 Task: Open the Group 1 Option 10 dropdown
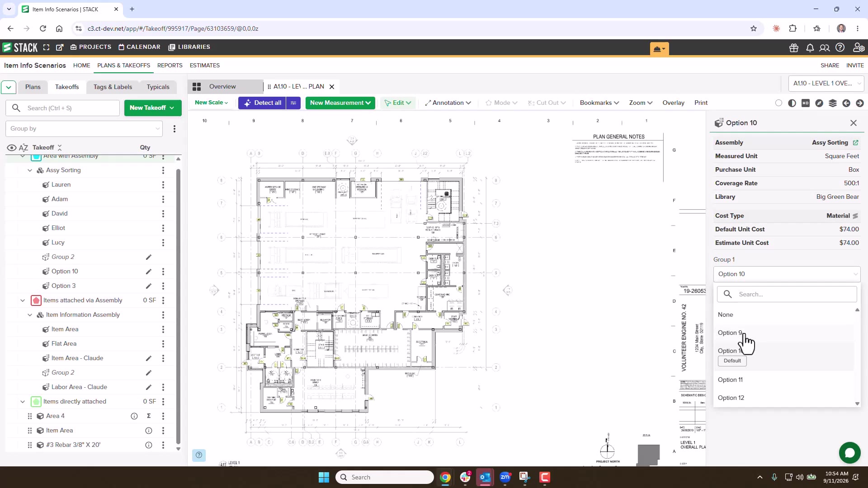(787, 274)
